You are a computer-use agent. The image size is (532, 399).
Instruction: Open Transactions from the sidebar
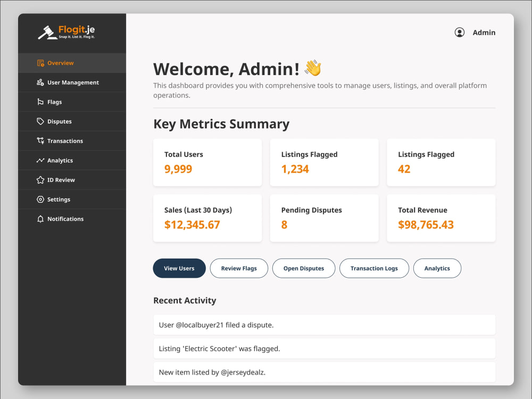pos(72,141)
